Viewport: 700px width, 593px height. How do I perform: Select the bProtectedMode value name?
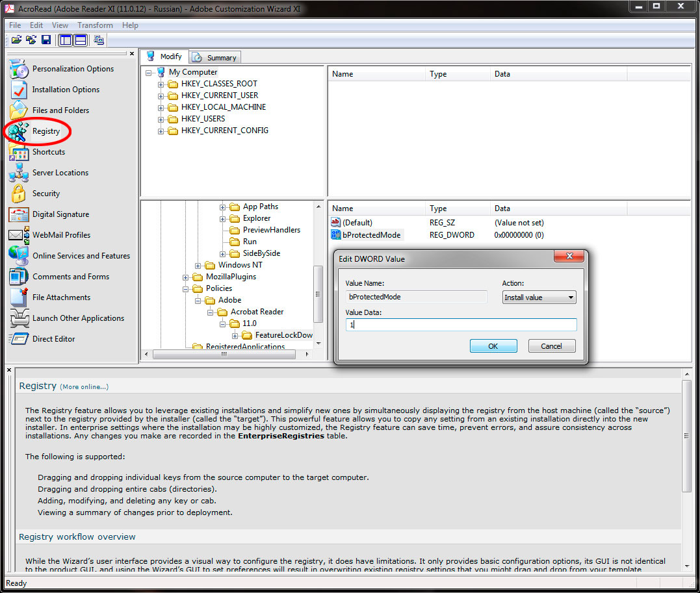coord(371,234)
